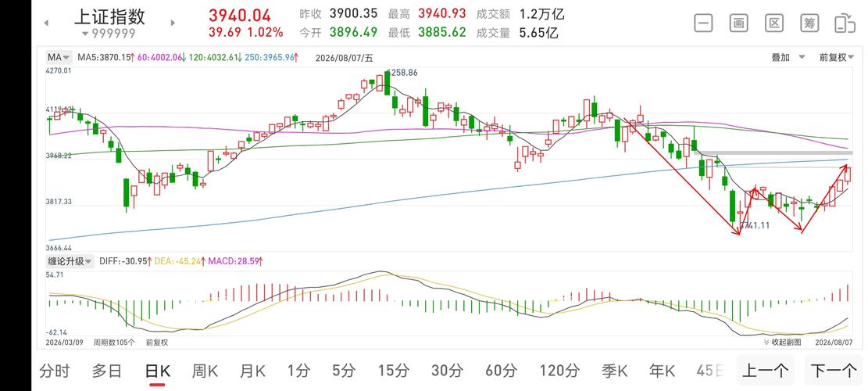Select the 15分 period tab
Image resolution: width=868 pixels, height=391 pixels.
(x=394, y=371)
